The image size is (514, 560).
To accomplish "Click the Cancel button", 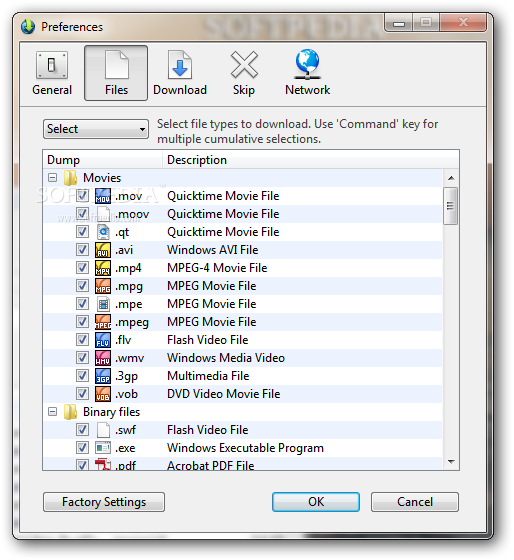I will 415,502.
